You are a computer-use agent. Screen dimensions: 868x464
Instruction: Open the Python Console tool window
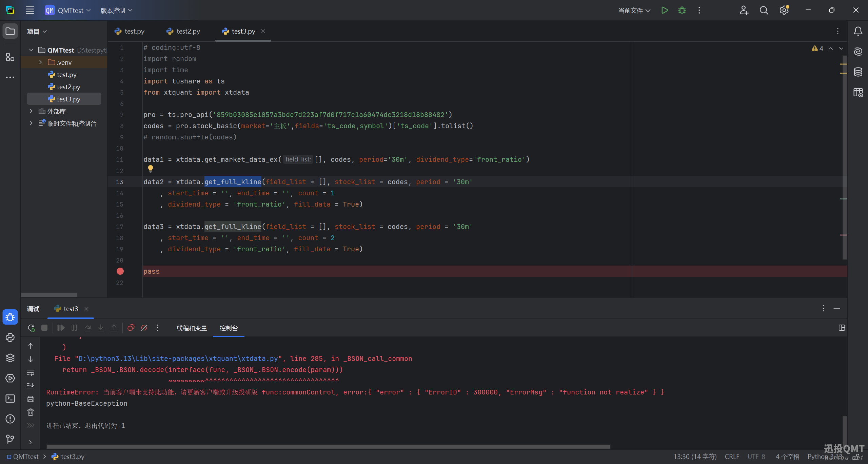tap(10, 337)
